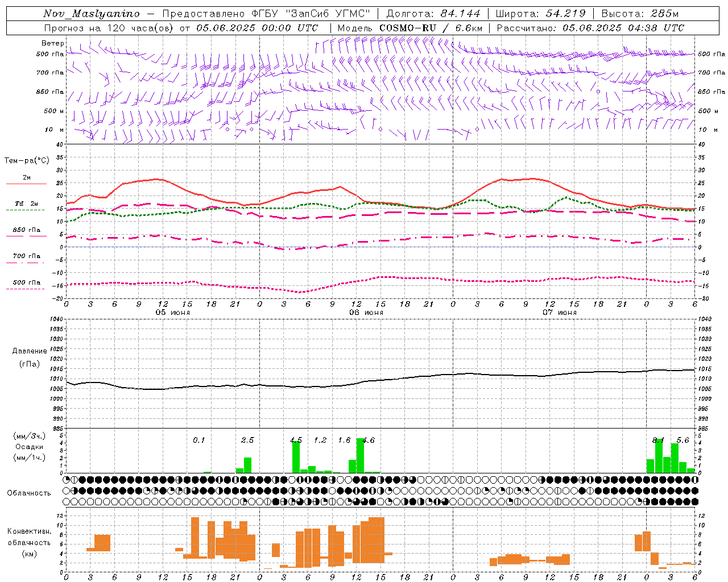Select the text ФГБУ "ЗапСиб УГМС"
The width and height of the screenshot is (728, 582).
[x=311, y=14]
